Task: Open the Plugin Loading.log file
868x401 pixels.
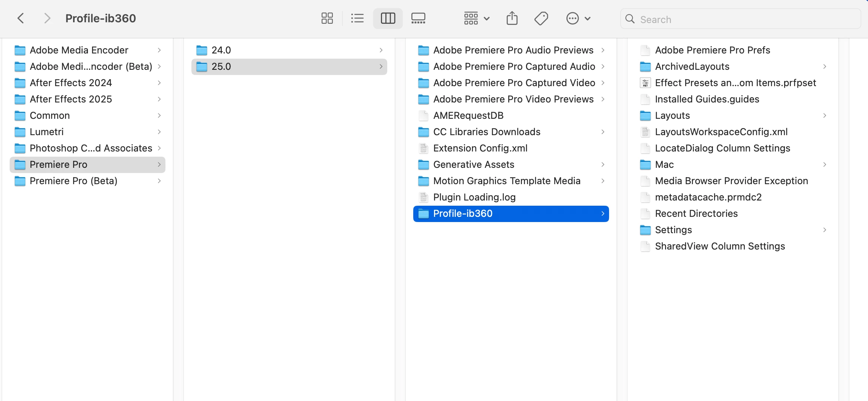Action: click(474, 197)
